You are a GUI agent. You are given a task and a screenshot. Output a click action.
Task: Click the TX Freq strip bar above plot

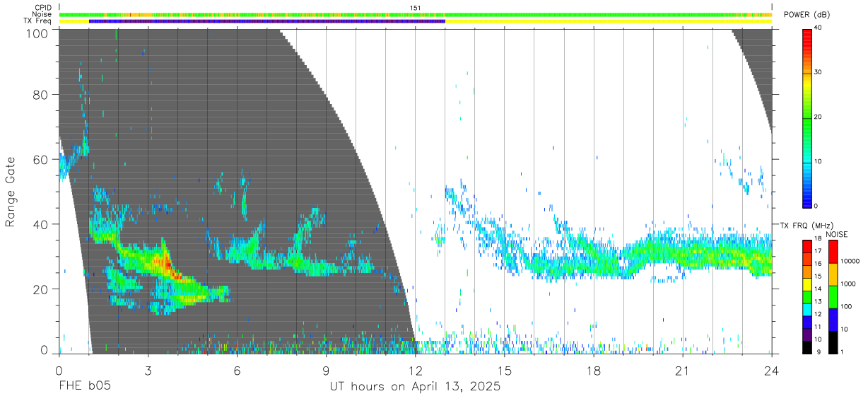click(415, 21)
